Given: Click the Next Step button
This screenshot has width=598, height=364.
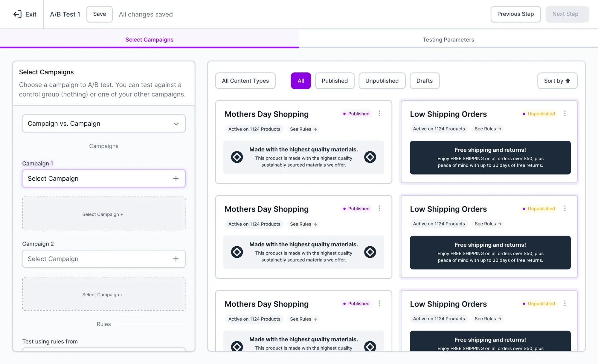Looking at the screenshot, I should point(567,14).
